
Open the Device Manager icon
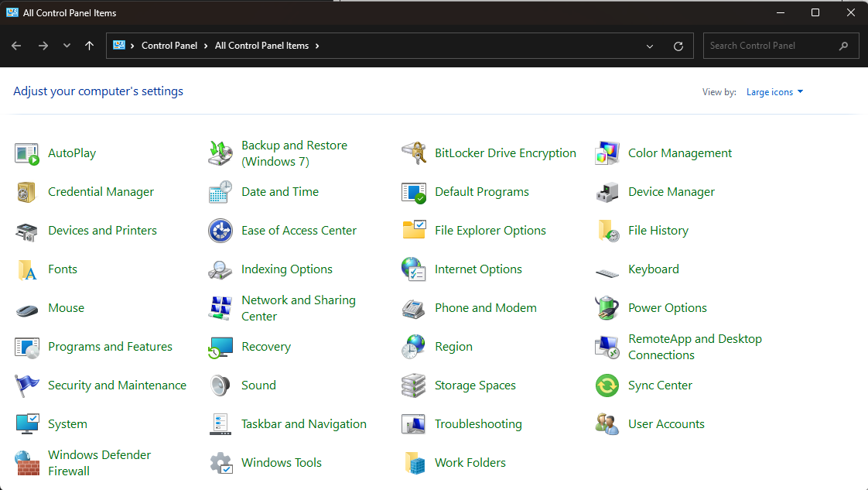[x=607, y=192]
